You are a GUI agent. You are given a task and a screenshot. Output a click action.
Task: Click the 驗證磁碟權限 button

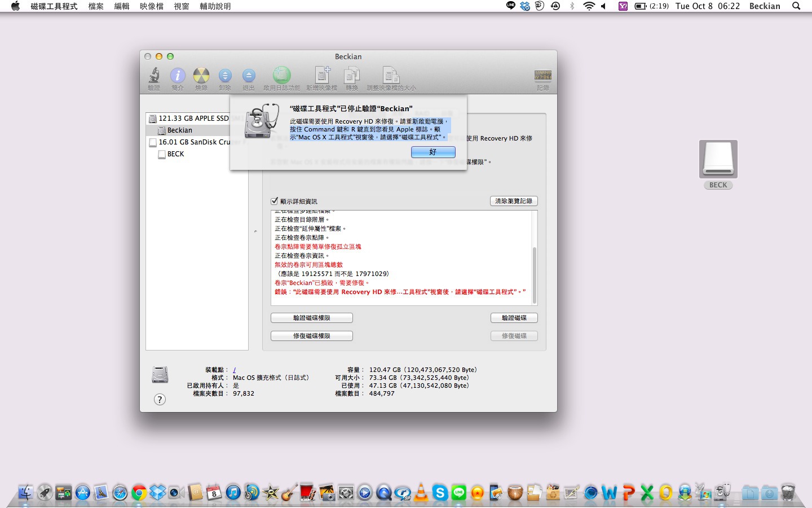pyautogui.click(x=312, y=318)
